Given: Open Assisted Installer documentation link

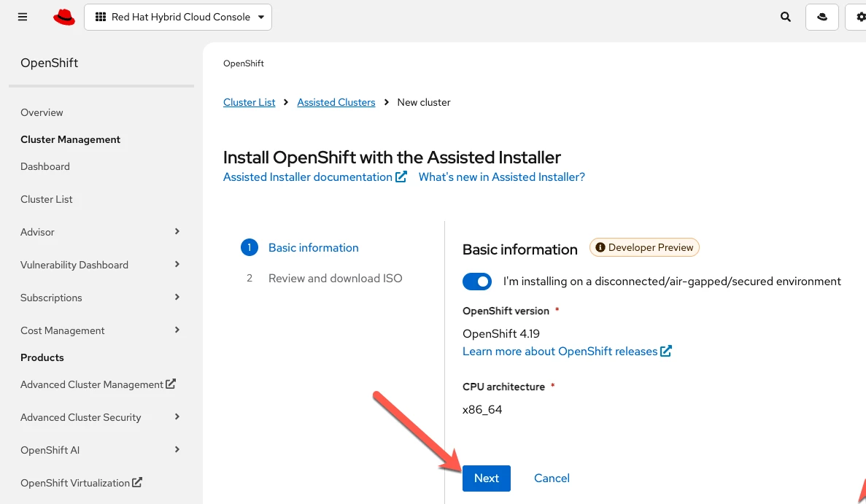Looking at the screenshot, I should 308,177.
